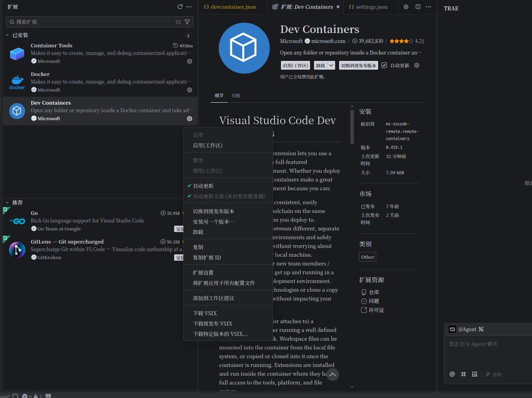Attach an image to Agent chat

[x=474, y=374]
